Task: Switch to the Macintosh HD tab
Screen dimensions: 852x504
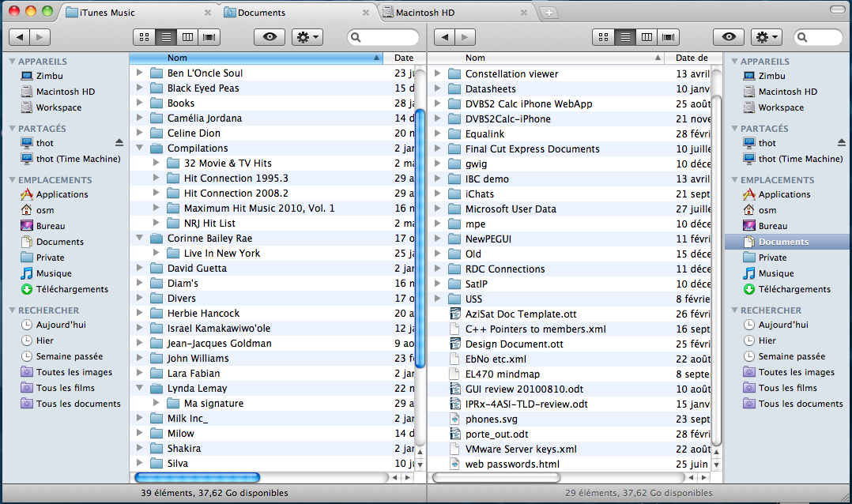Action: (455, 12)
